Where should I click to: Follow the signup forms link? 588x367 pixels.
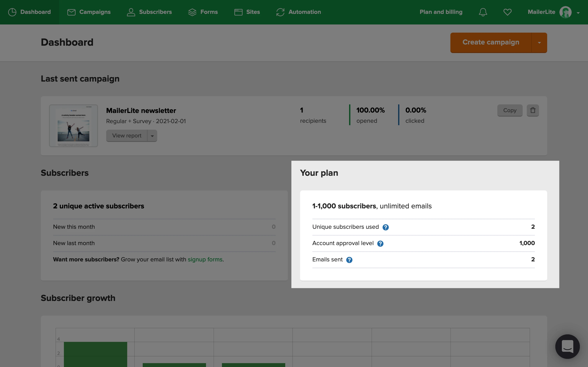coord(205,260)
